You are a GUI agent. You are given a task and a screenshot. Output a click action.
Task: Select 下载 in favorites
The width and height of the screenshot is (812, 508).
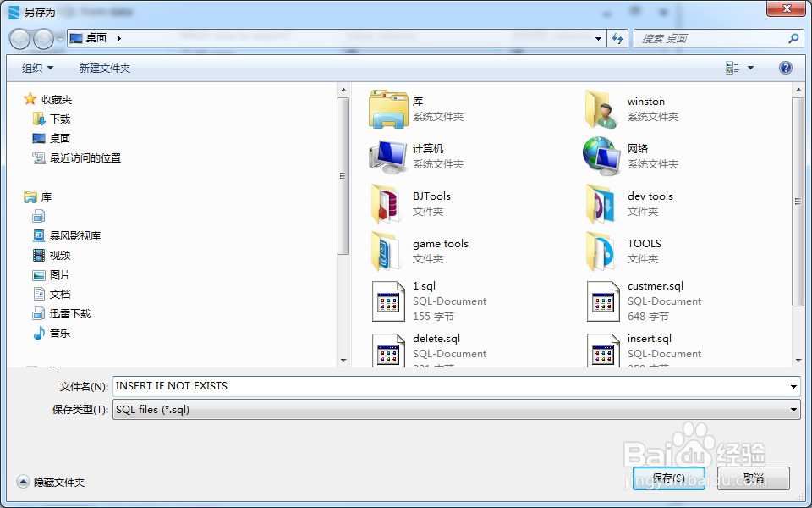[x=52, y=119]
